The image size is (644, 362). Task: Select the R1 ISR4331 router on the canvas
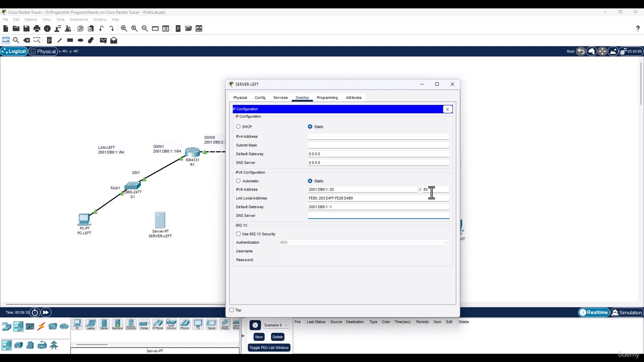coord(192,152)
